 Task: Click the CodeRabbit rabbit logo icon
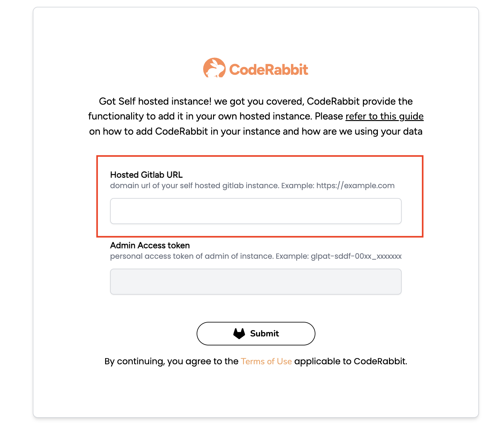[x=214, y=68]
